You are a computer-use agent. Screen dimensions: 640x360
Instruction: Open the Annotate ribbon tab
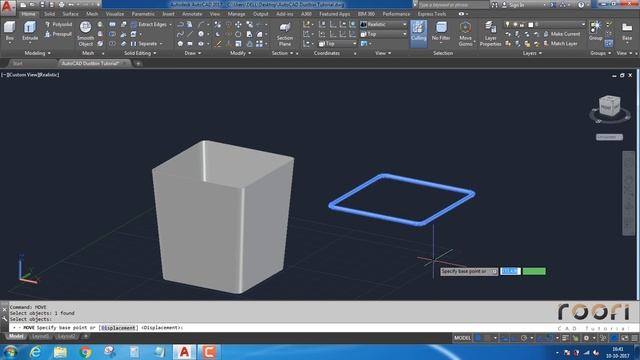point(192,14)
